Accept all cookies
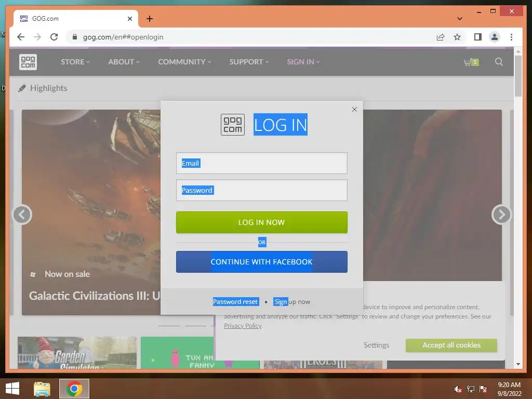532x399 pixels. point(451,345)
